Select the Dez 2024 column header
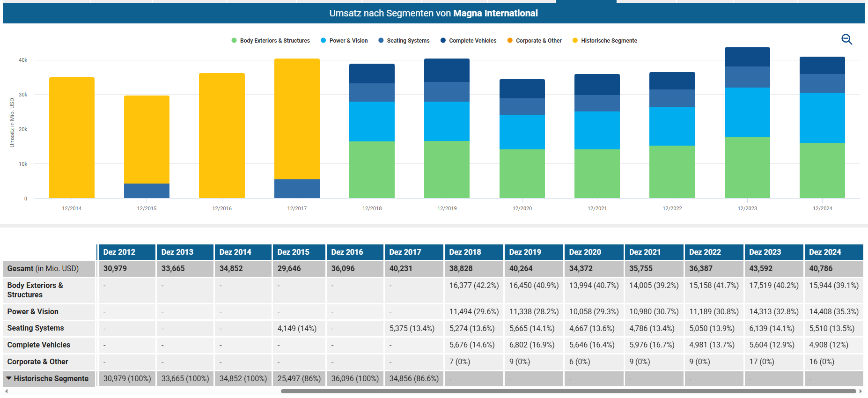868x398 pixels. pyautogui.click(x=825, y=252)
